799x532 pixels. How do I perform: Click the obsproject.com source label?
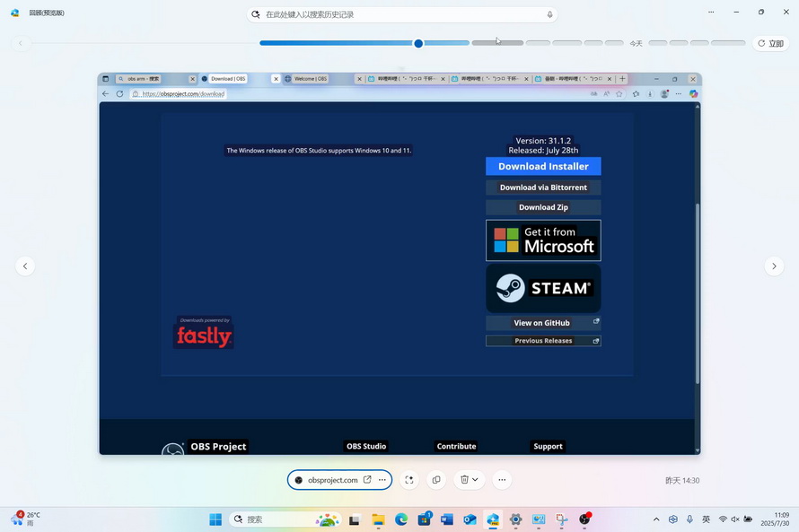(x=332, y=480)
